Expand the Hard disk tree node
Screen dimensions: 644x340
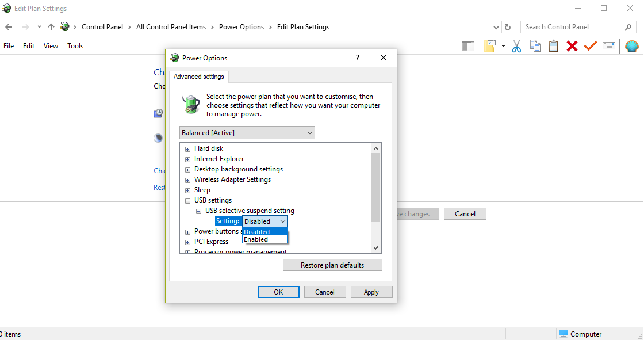pyautogui.click(x=187, y=148)
